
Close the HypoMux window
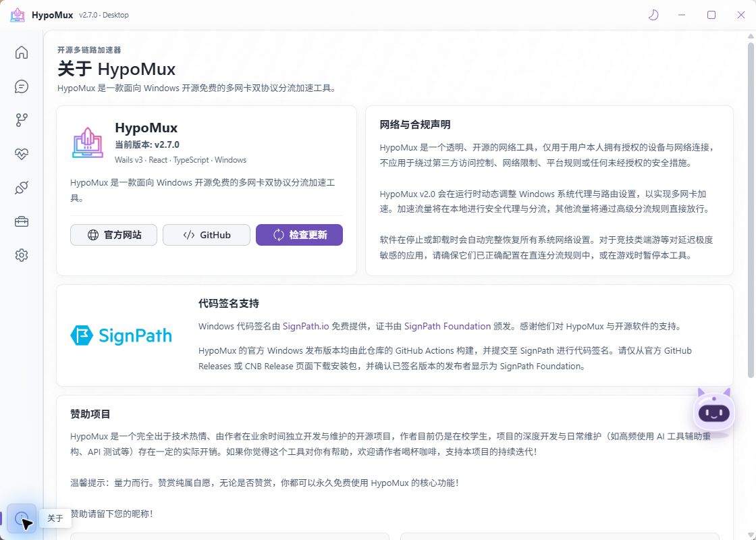click(741, 15)
